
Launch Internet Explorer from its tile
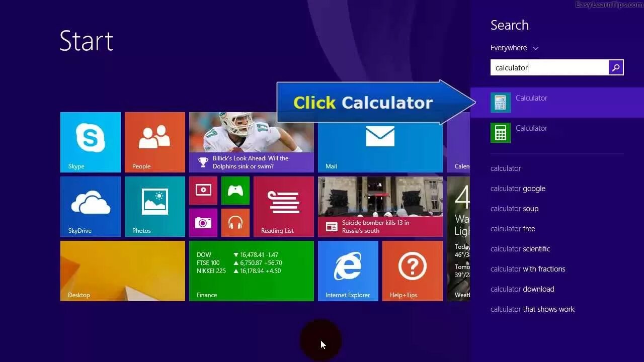tap(348, 270)
